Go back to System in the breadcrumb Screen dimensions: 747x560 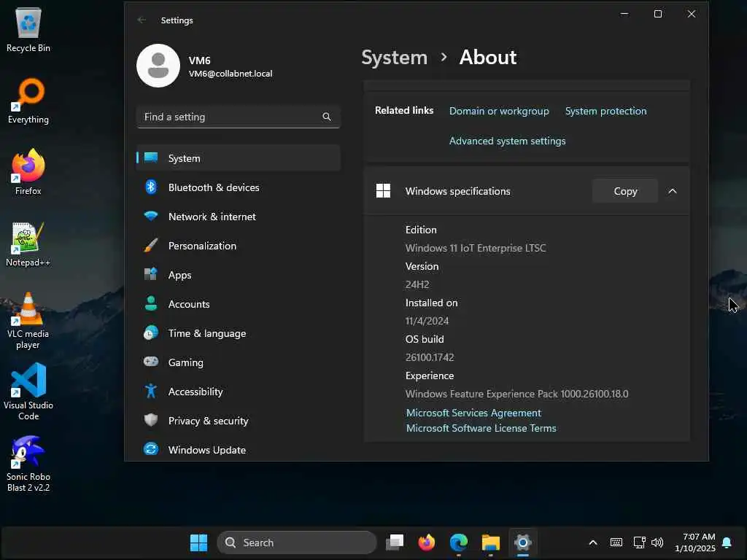coord(394,58)
